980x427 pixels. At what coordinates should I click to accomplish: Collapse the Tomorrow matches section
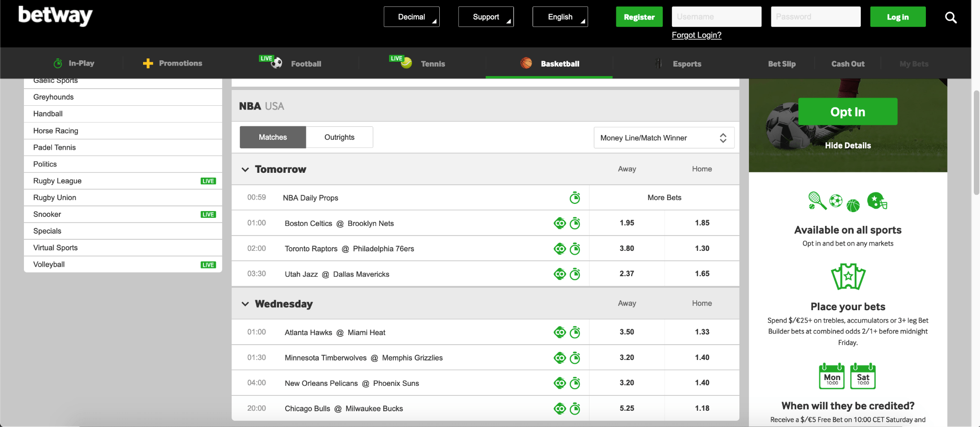245,169
